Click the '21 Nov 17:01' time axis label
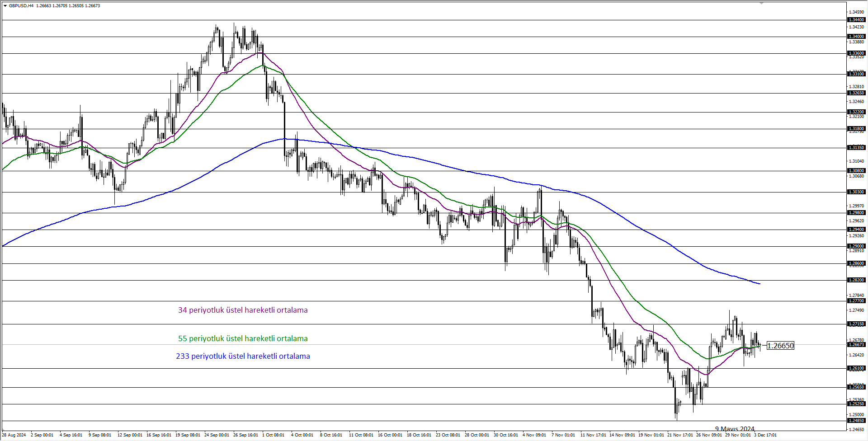The width and height of the screenshot is (868, 441). click(x=679, y=435)
